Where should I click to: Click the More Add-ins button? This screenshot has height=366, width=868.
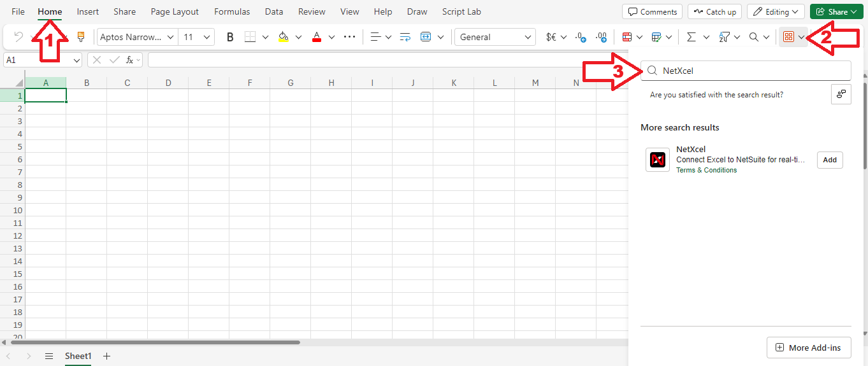tap(809, 348)
